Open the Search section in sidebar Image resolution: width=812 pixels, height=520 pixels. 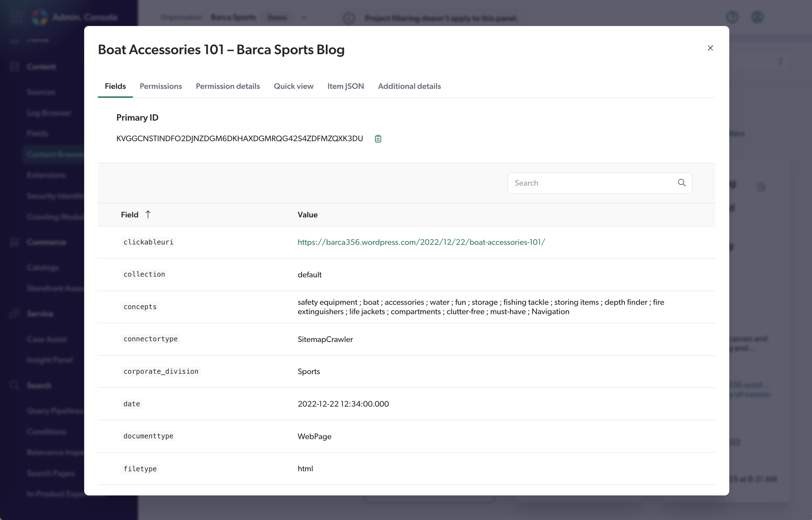tap(39, 386)
